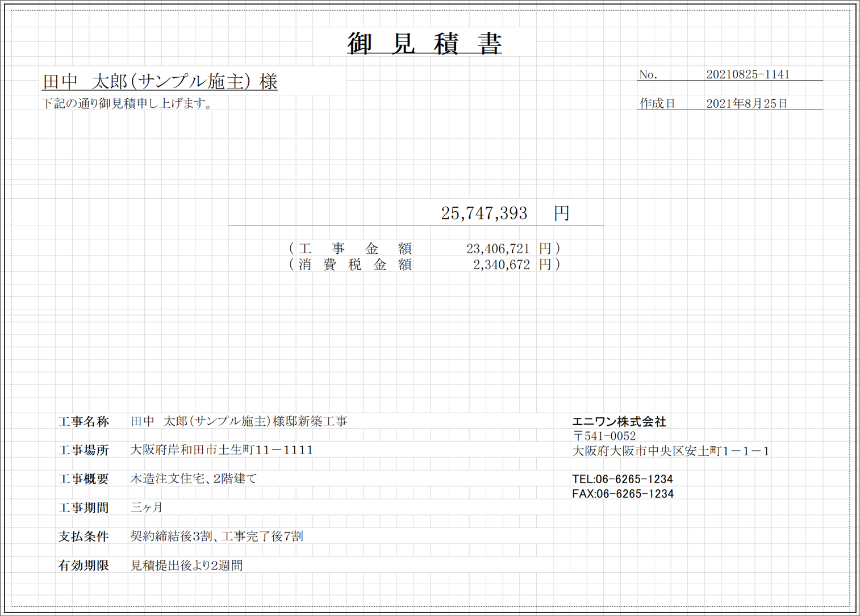Select the client name 田中 太郎(サンプル施主) 様

[160, 81]
